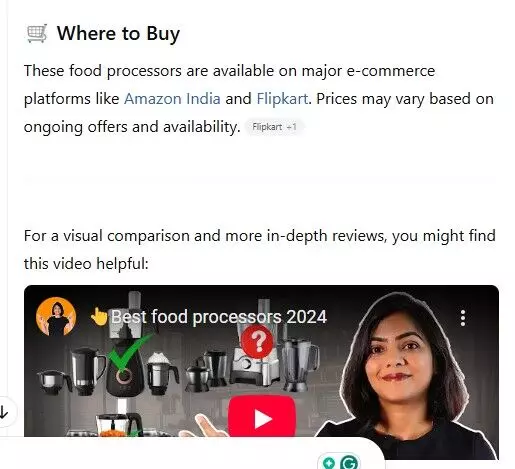
Task: Click the woman presenter in the video thumbnail
Action: point(405,377)
